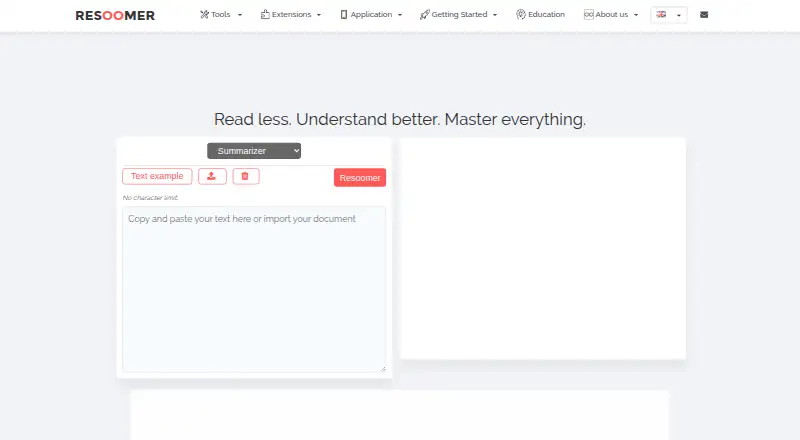The image size is (800, 440).
Task: Click the 'No character limit' note
Action: (x=151, y=198)
